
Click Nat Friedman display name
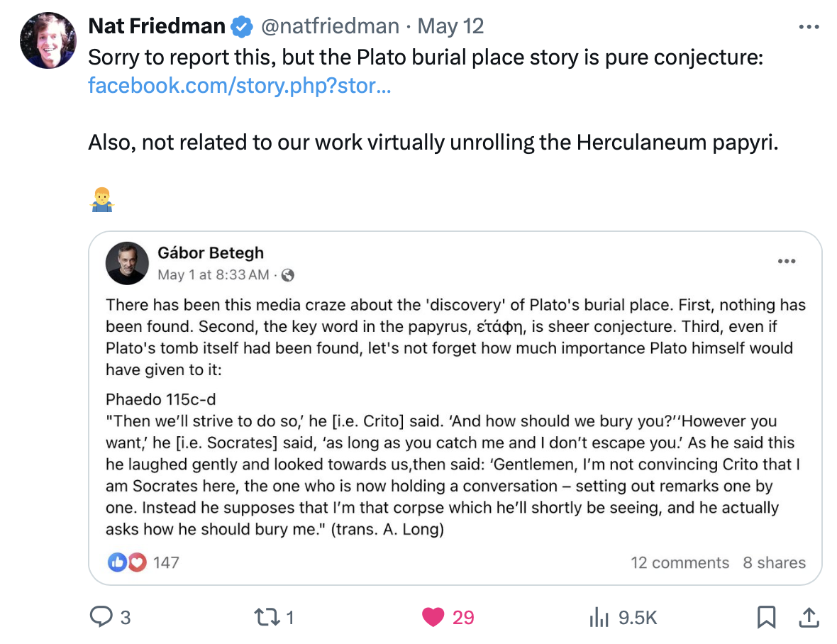click(156, 27)
